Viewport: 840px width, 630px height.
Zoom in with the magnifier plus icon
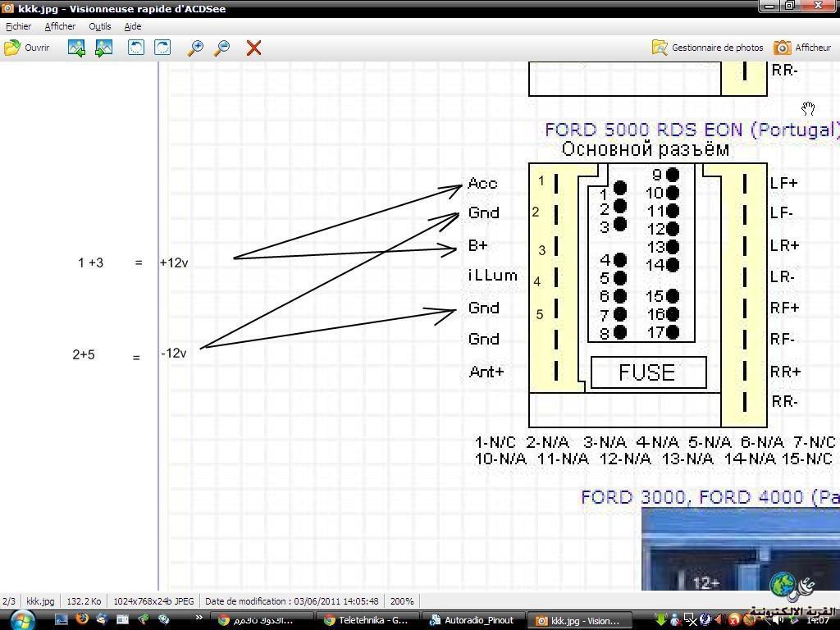195,48
